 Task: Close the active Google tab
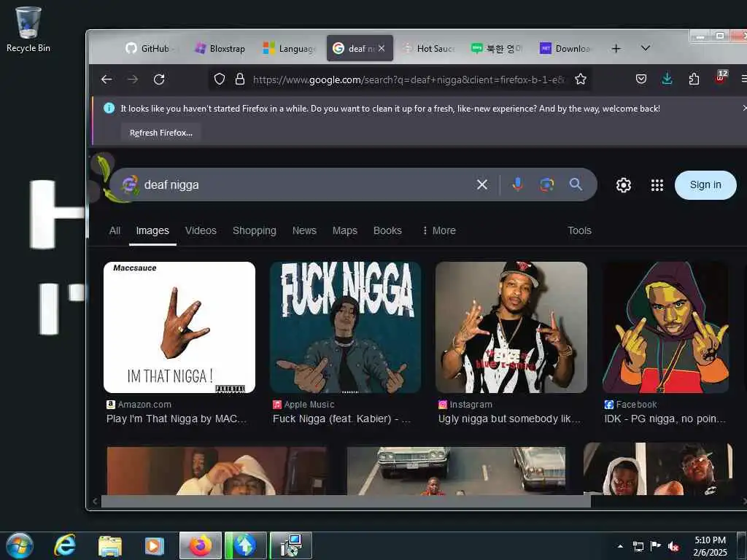click(x=382, y=49)
